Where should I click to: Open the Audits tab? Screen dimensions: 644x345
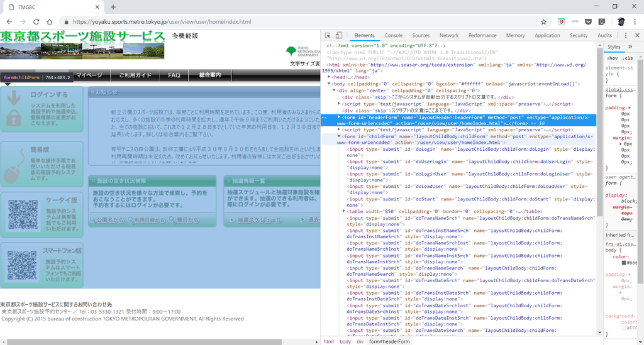pos(604,36)
